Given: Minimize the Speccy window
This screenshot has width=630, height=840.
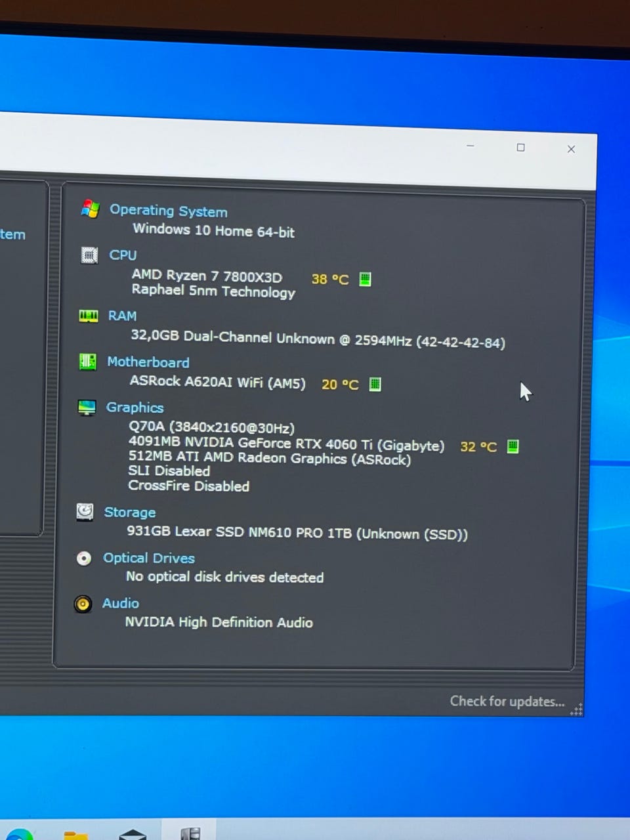Looking at the screenshot, I should coord(471,146).
